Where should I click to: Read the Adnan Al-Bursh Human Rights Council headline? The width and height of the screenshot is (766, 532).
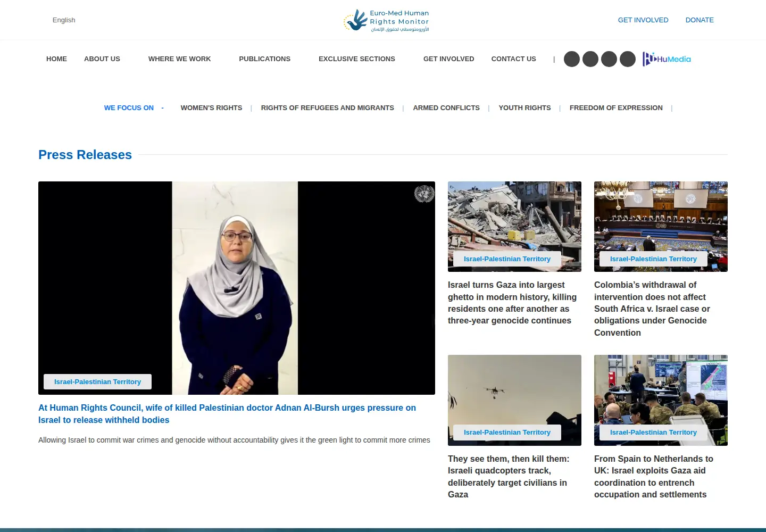[227, 414]
